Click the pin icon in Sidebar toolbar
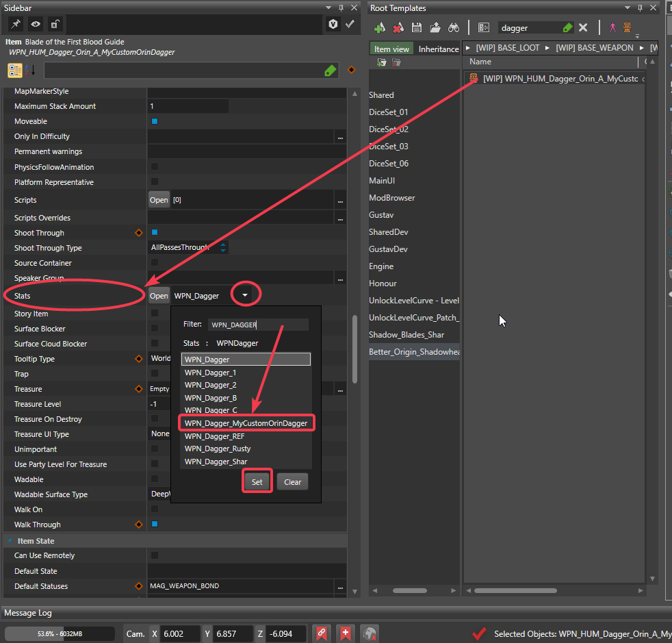This screenshot has height=643, width=672. [15, 24]
